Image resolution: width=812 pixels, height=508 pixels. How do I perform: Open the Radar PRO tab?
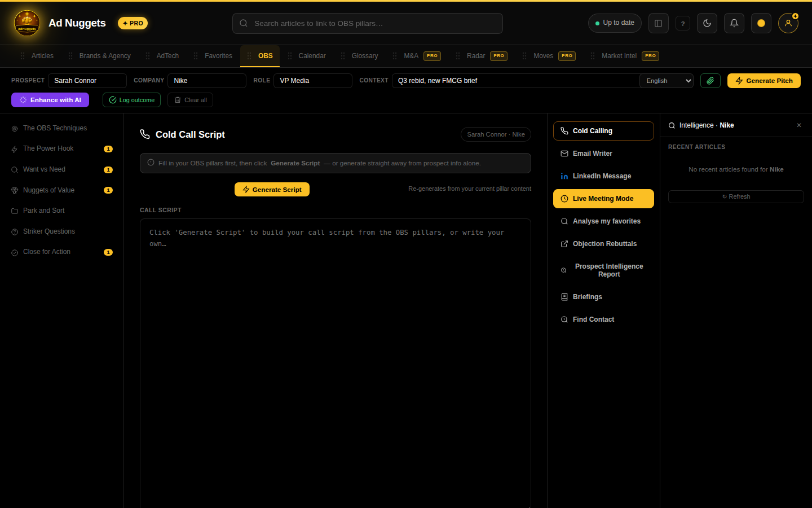point(482,56)
